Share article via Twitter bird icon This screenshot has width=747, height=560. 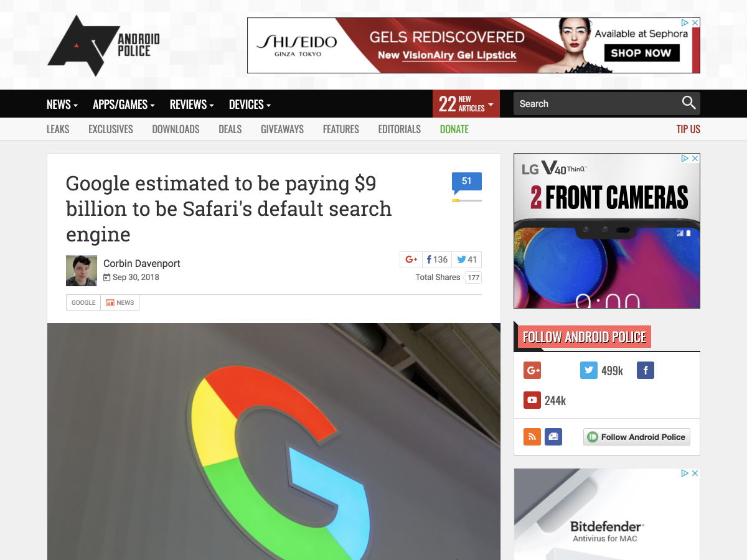461,259
